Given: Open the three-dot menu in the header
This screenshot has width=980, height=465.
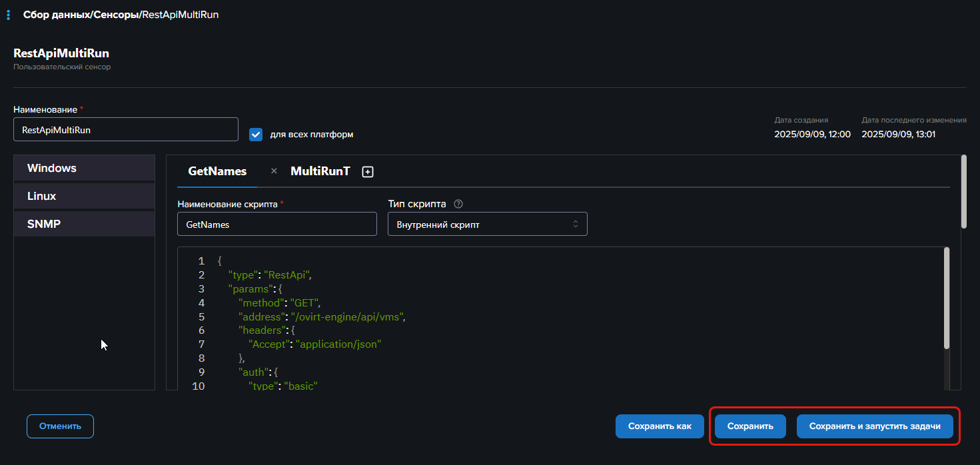Looking at the screenshot, I should click(8, 15).
